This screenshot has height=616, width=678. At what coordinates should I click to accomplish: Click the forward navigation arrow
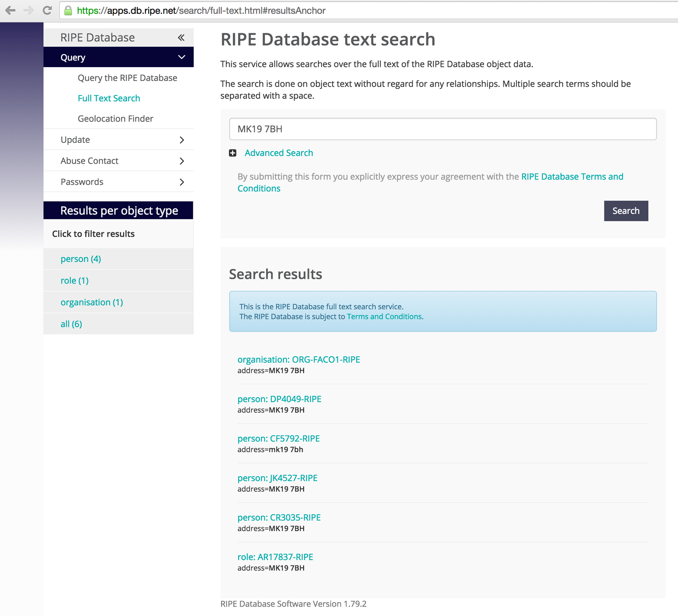28,10
